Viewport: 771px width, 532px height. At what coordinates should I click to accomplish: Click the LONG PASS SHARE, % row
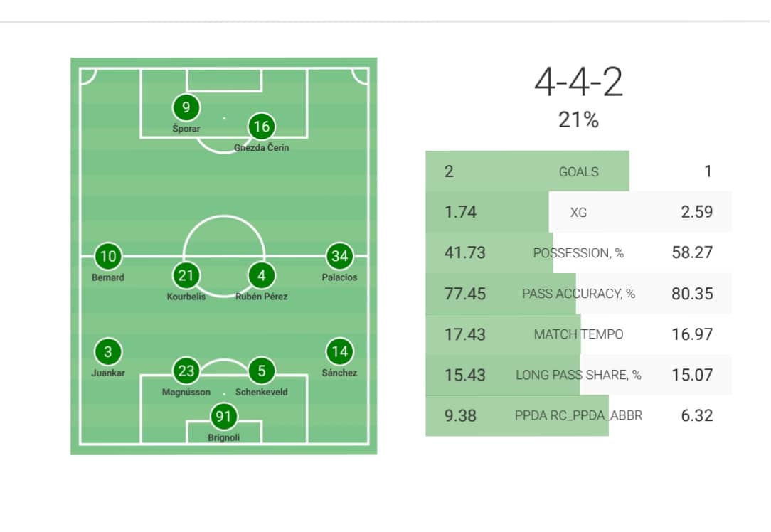(x=578, y=375)
